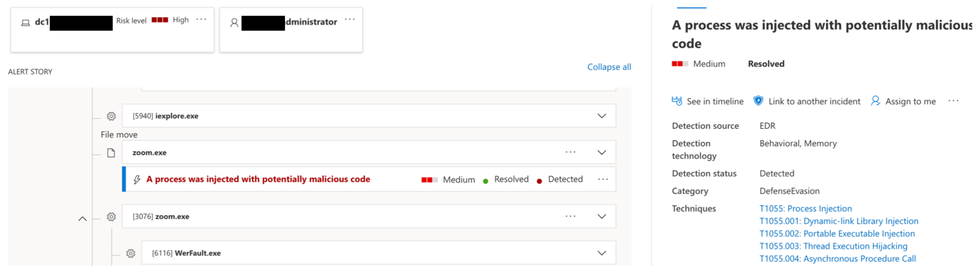
Task: Click the gear icon beside [3076] zoom.exe
Action: [x=111, y=217]
